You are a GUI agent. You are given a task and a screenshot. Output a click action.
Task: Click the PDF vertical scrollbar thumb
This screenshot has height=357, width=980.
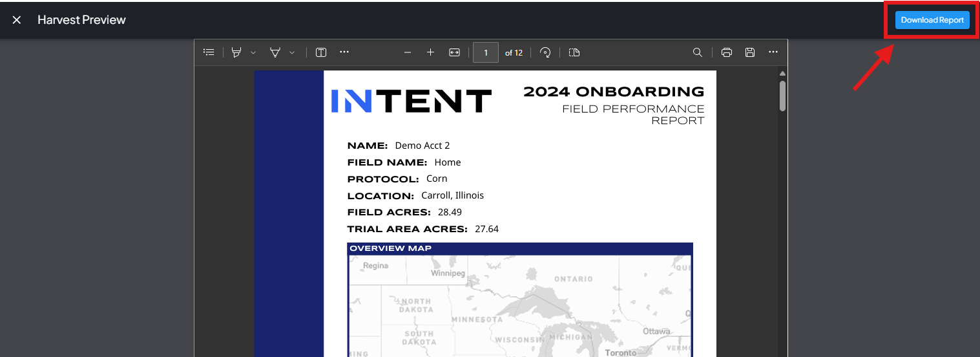pos(782,96)
